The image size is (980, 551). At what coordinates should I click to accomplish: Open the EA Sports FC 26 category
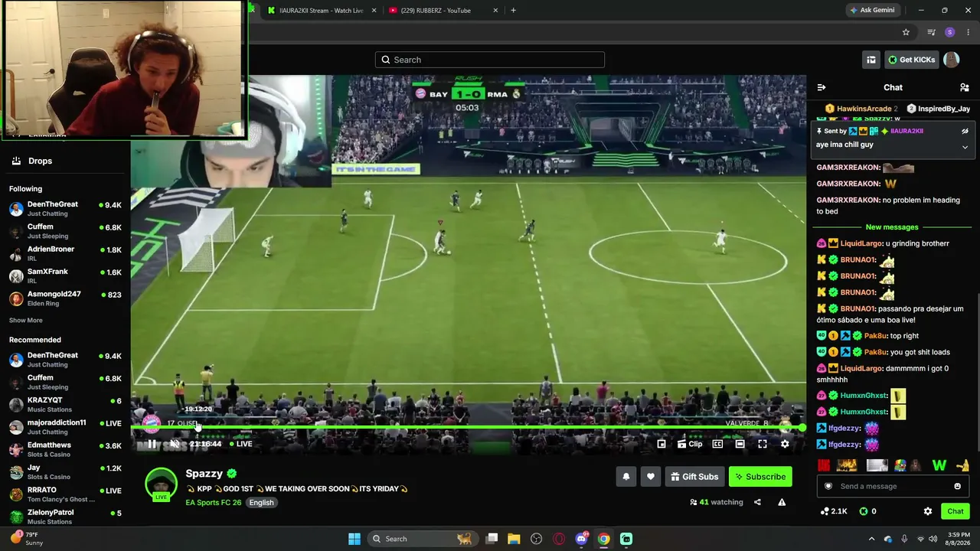[x=214, y=503]
